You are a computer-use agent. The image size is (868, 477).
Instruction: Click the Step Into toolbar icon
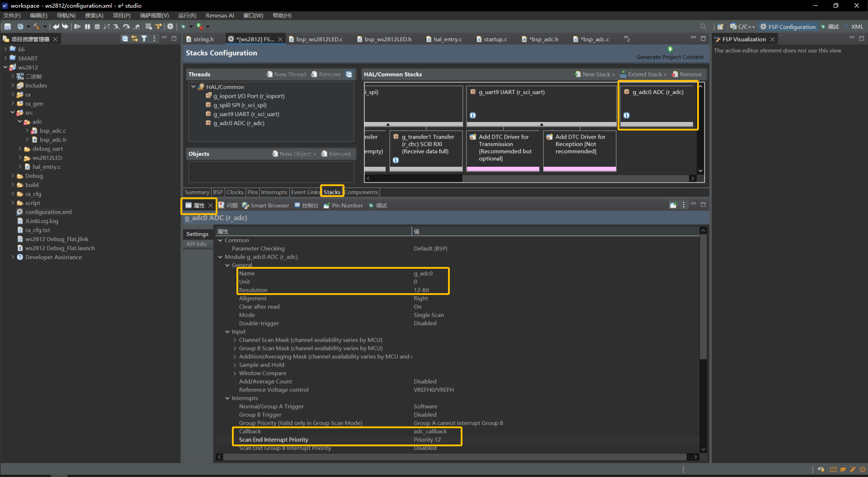116,27
